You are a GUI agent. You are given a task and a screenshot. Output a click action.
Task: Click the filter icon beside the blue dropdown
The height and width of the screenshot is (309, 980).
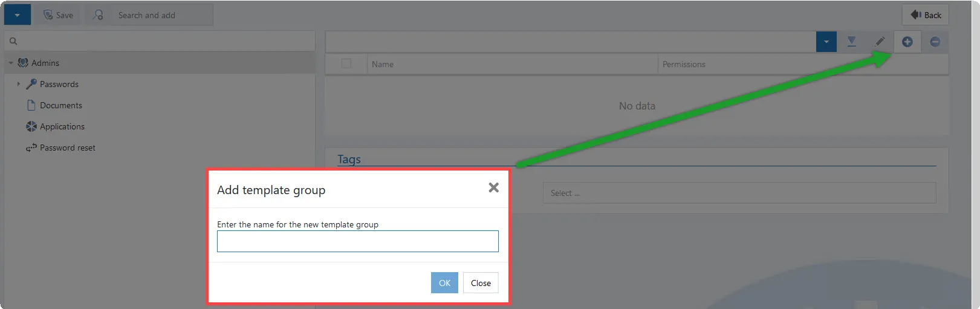tap(851, 42)
